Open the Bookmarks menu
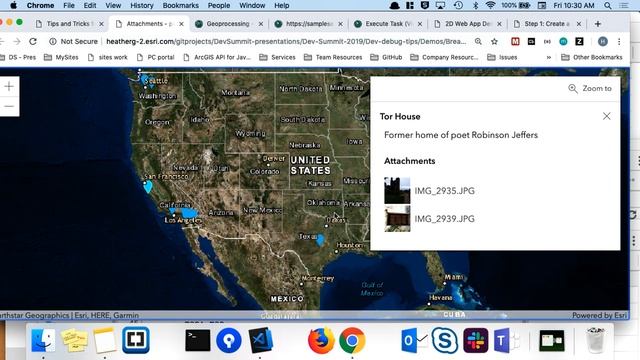640x360 pixels. pyautogui.click(x=180, y=5)
